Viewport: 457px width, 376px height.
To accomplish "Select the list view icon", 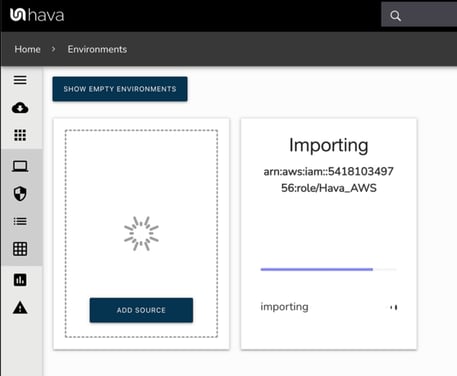I will (20, 221).
